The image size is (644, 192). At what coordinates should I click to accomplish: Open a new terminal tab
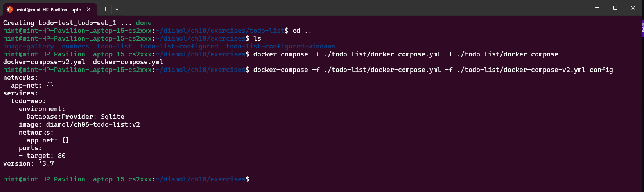(105, 9)
